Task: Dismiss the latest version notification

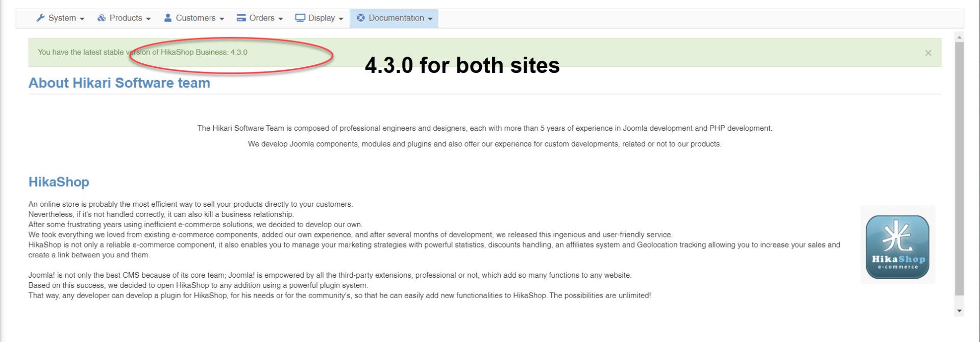Action: click(928, 53)
